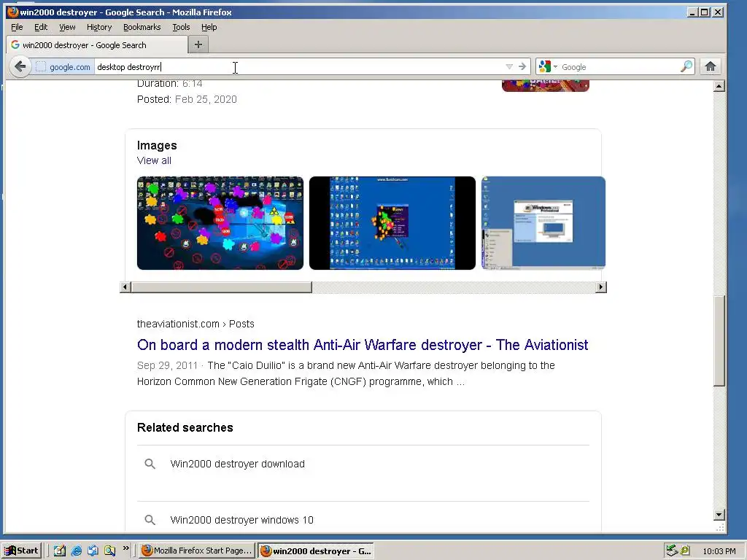Click win2000 destroyer taskbar button

[x=316, y=551]
